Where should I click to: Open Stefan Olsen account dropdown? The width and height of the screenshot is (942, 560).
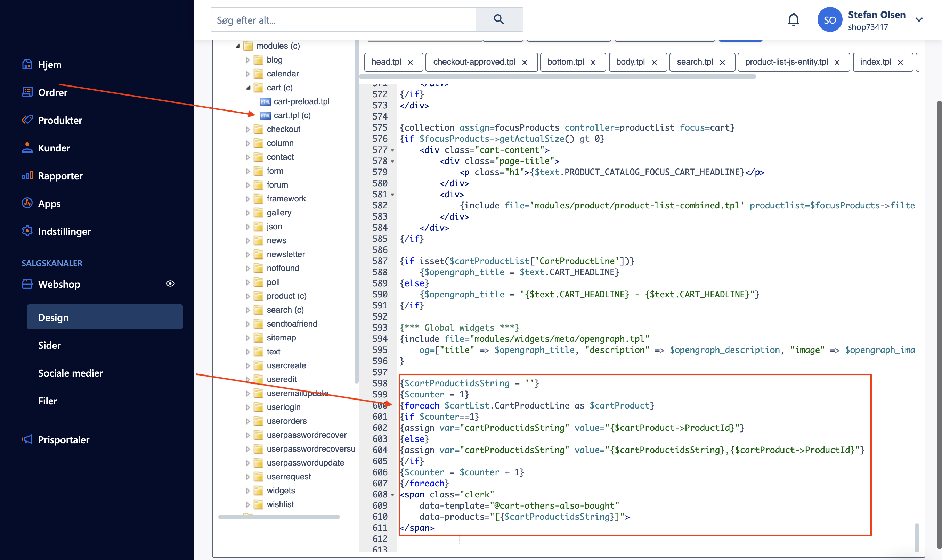[x=919, y=19]
